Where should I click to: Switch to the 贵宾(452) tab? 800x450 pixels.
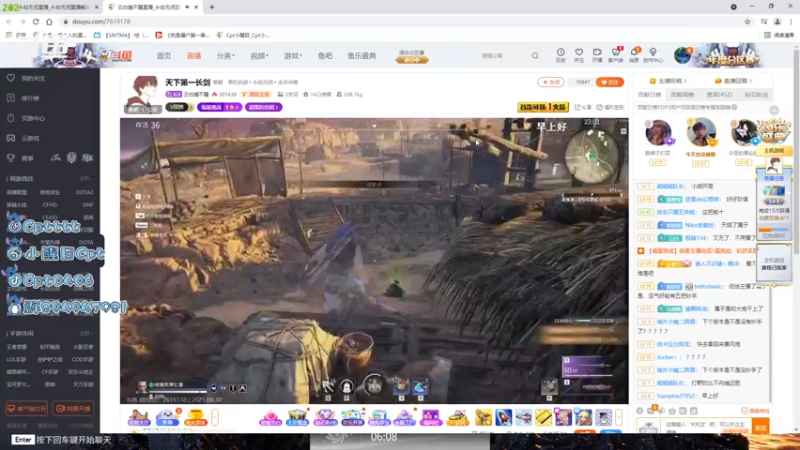pyautogui.click(x=719, y=94)
